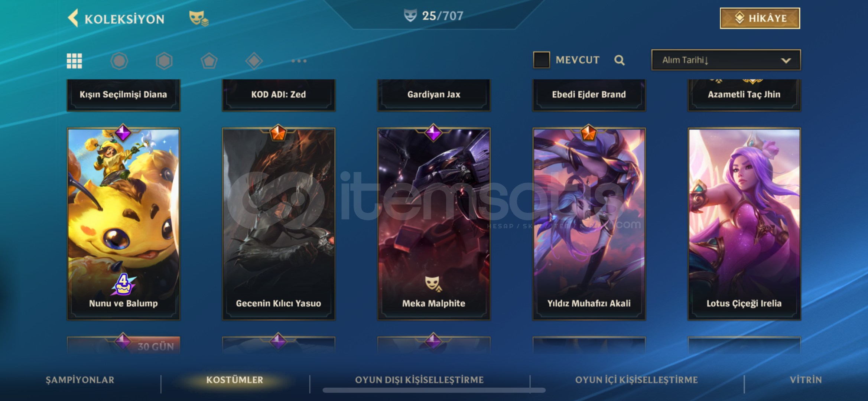This screenshot has height=401, width=868.
Task: Open the VİTRİN tab
Action: (806, 380)
